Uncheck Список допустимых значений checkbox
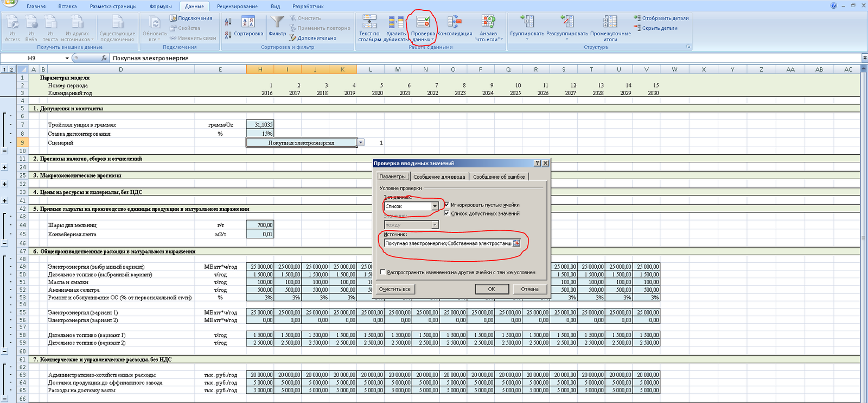This screenshot has height=403, width=868. [446, 213]
